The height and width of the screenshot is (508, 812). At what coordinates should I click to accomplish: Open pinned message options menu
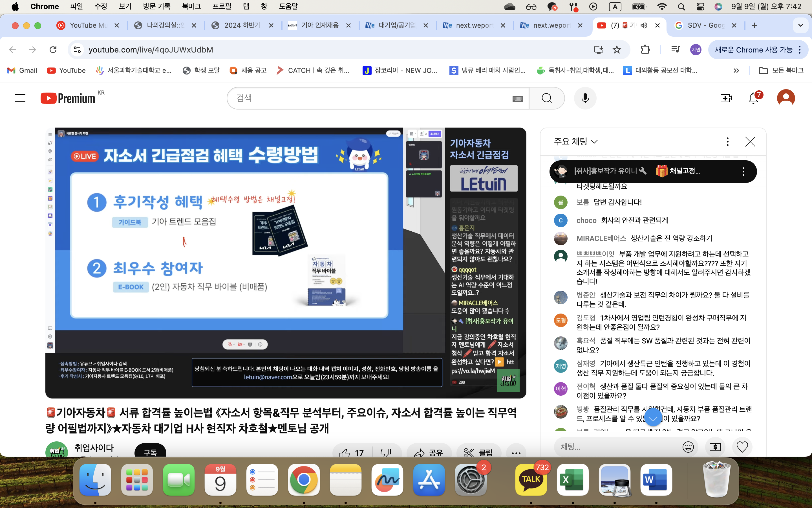[743, 172]
